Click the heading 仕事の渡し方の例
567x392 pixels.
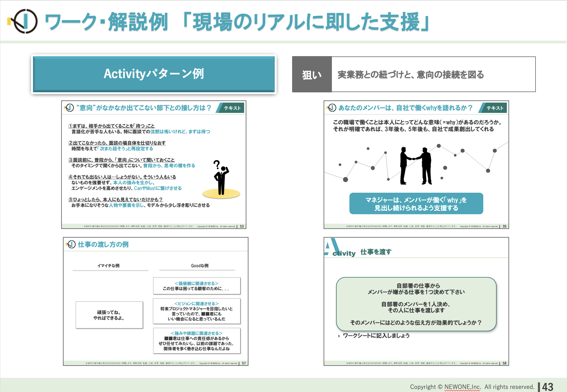(103, 244)
